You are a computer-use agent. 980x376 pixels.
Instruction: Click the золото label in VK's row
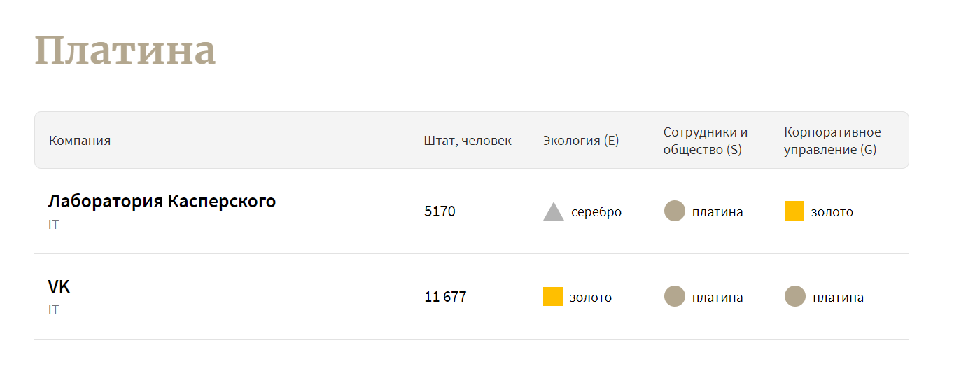tap(590, 297)
